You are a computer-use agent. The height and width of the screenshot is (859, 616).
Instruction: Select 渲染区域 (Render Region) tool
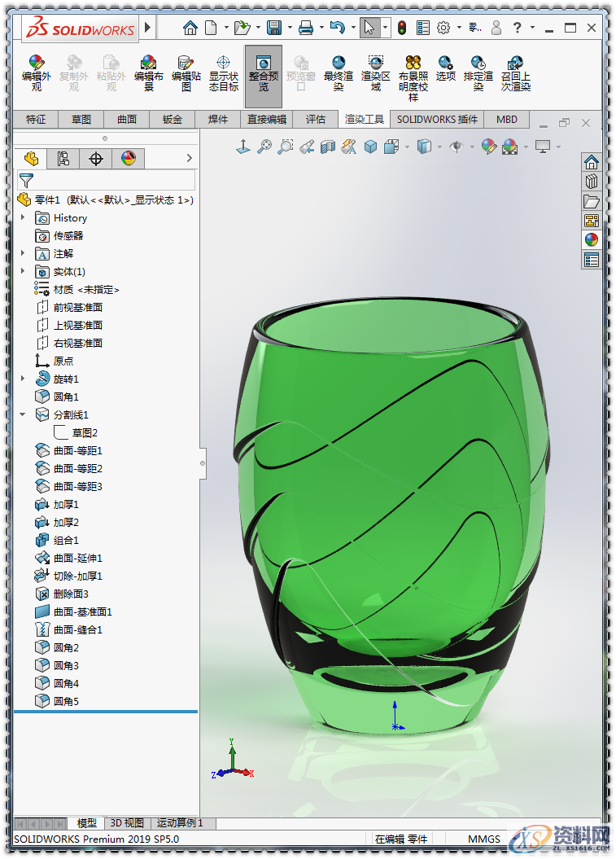pos(376,72)
